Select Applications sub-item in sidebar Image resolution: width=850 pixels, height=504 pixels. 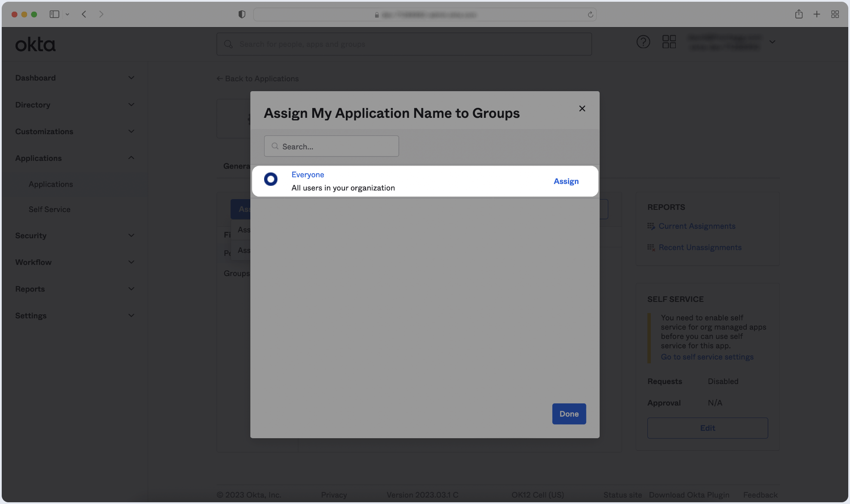[x=51, y=184]
